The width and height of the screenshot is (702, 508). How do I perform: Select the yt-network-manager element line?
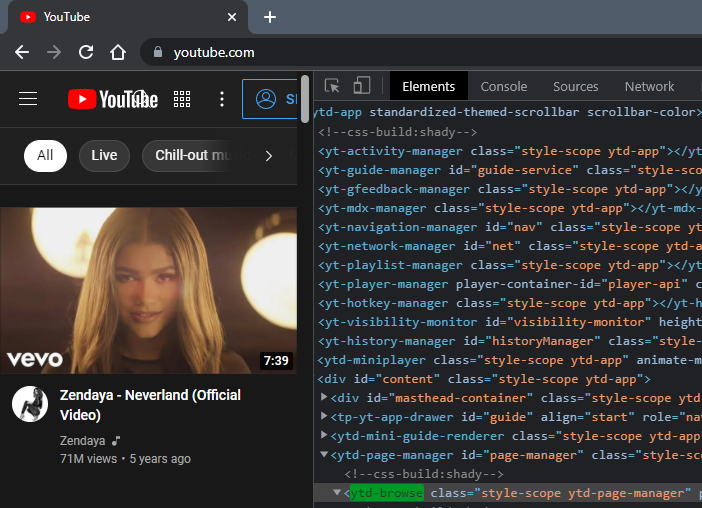[x=508, y=246]
